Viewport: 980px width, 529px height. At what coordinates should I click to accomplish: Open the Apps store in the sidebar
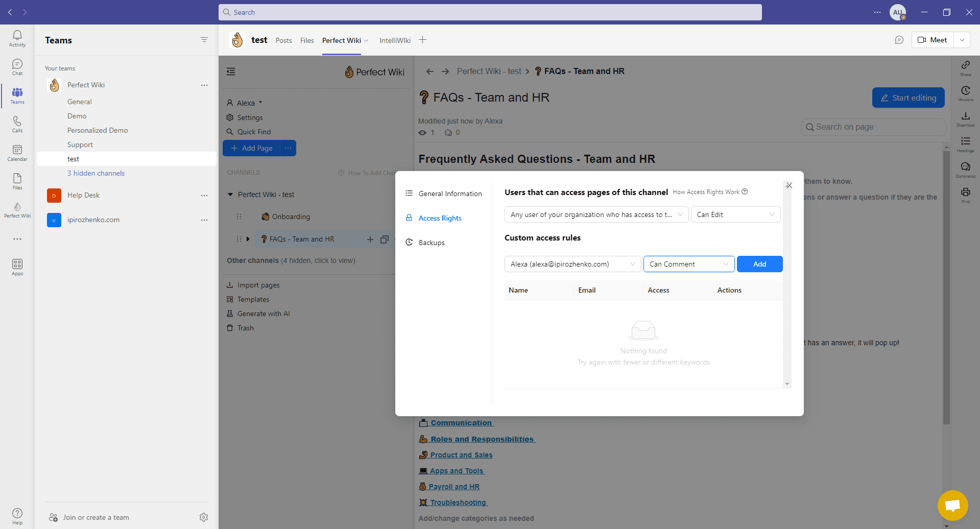[17, 267]
